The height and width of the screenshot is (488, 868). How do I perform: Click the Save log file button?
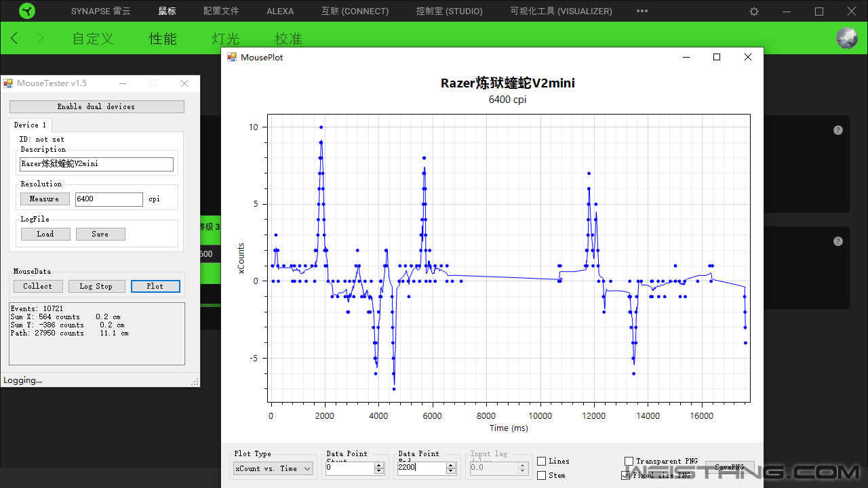(x=100, y=234)
